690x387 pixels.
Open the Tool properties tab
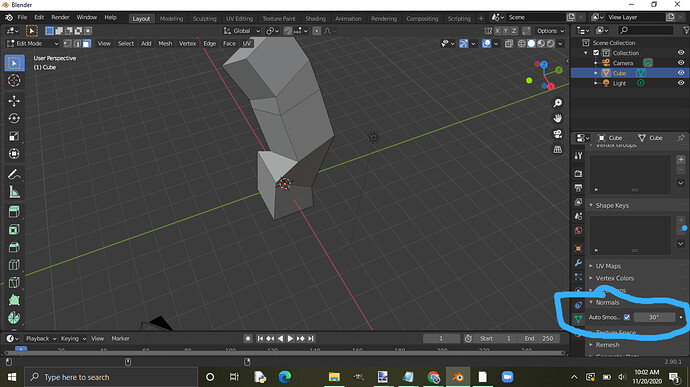(x=578, y=156)
